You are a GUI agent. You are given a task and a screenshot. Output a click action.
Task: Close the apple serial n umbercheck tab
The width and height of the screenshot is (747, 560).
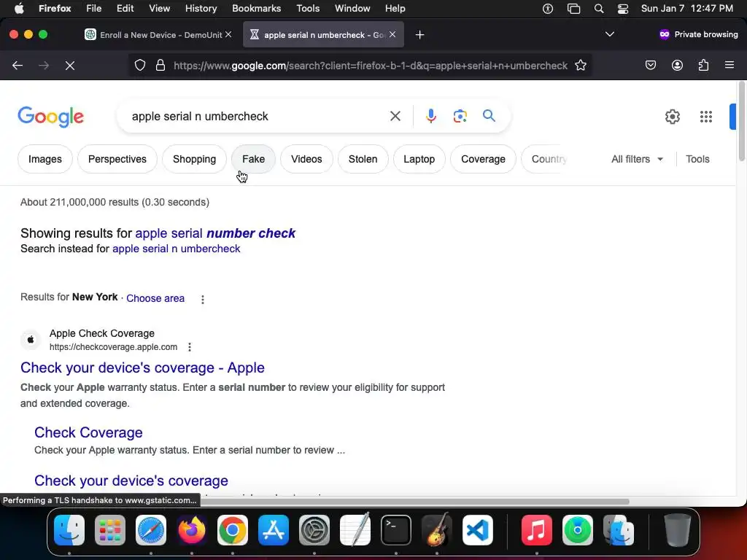[392, 34]
